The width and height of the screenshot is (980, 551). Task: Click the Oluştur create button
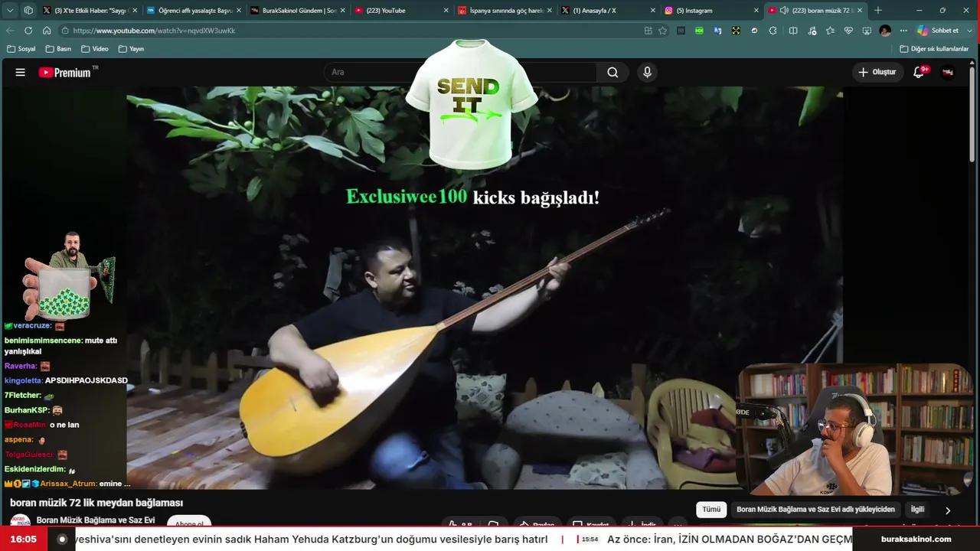[877, 72]
